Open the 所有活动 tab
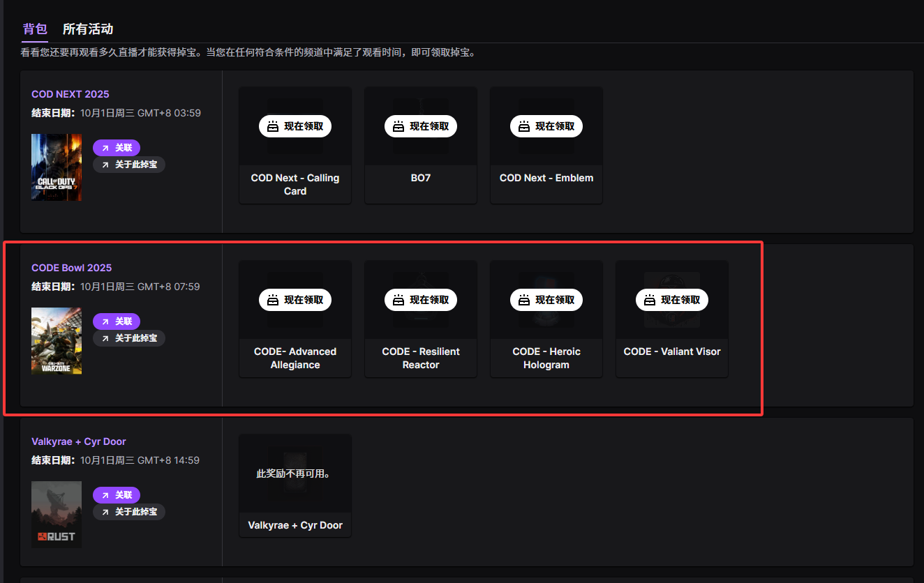924x583 pixels. click(88, 29)
